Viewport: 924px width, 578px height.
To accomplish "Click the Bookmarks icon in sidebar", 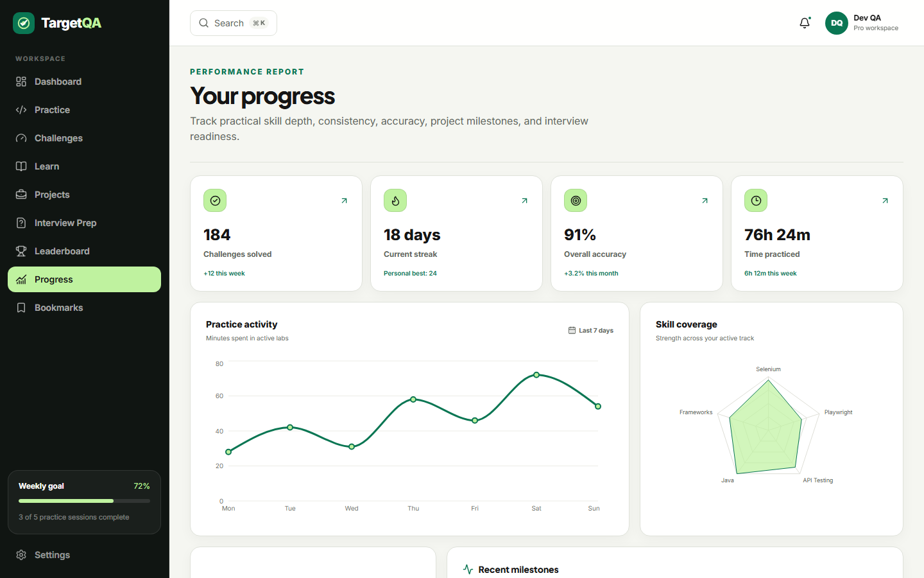I will 21,308.
